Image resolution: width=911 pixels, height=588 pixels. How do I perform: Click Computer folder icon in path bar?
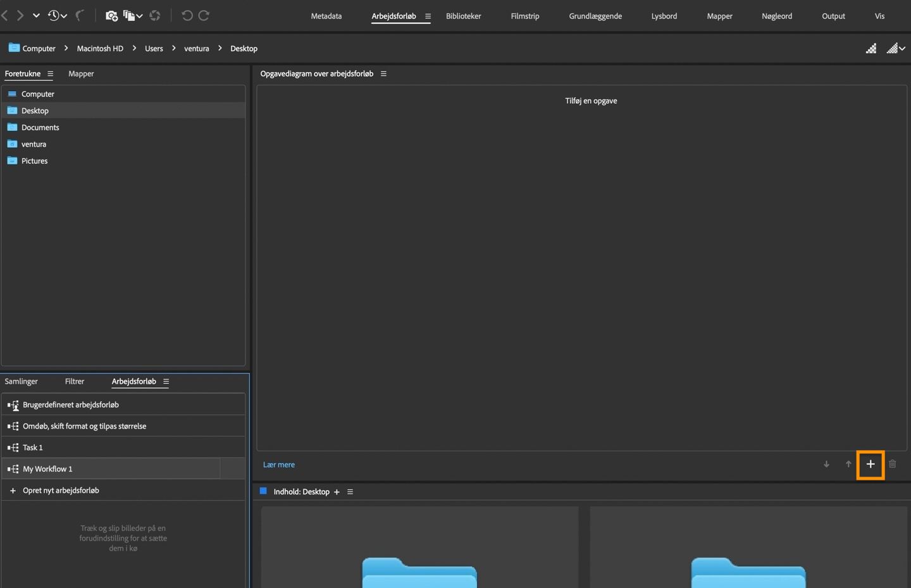(14, 47)
